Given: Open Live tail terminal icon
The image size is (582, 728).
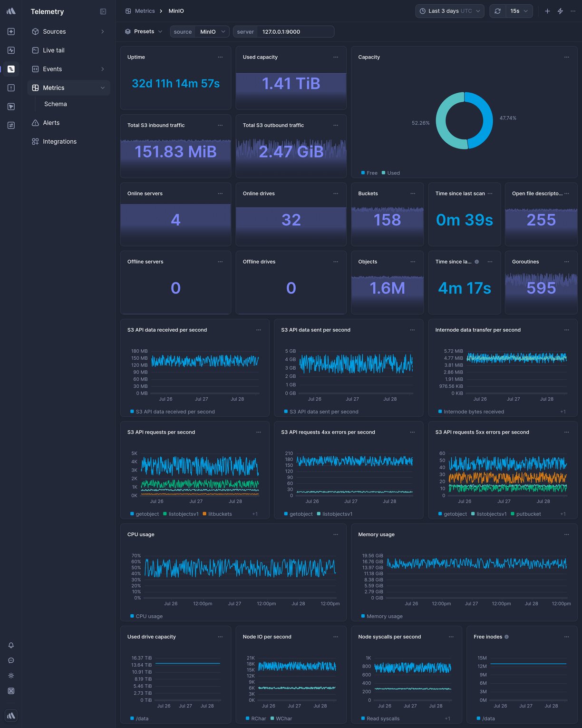Looking at the screenshot, I should [35, 50].
